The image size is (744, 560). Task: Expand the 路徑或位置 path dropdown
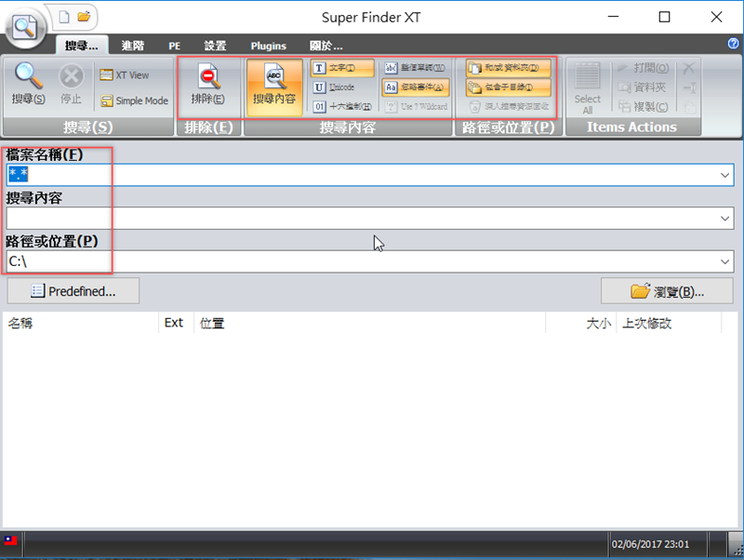[x=724, y=261]
